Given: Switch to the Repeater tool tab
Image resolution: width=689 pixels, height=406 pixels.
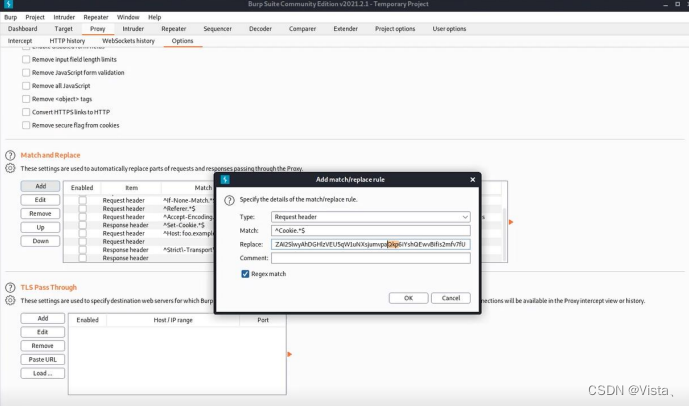Looking at the screenshot, I should [x=174, y=29].
